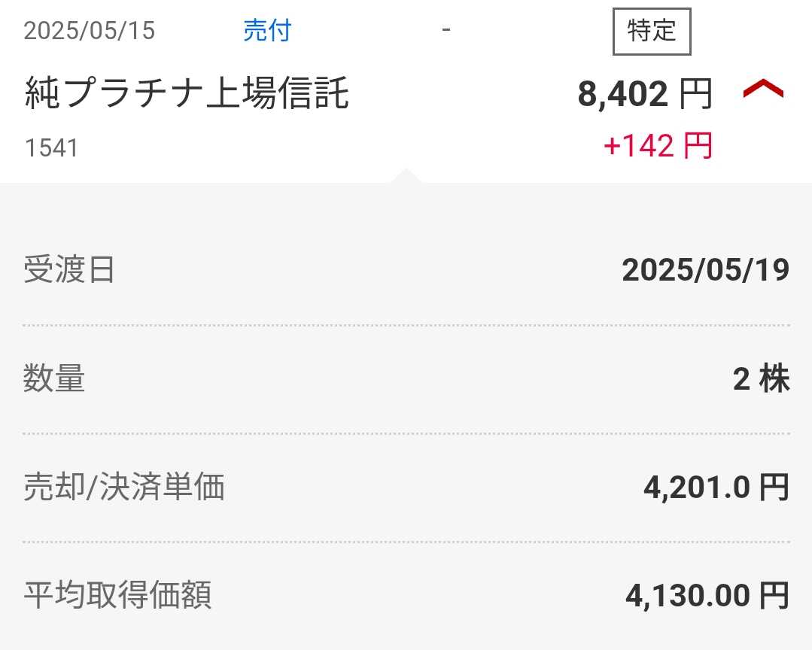The height and width of the screenshot is (650, 812).
Task: Select the 売却/決済単価 label
Action: pos(124,487)
